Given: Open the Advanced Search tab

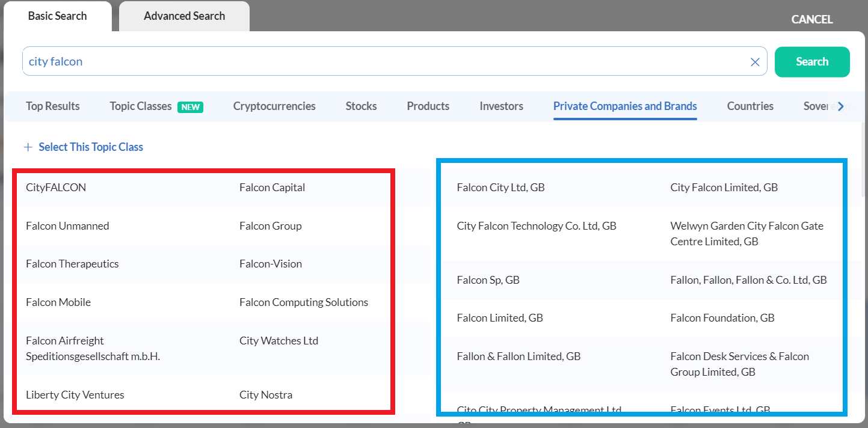Looking at the screenshot, I should click(184, 16).
